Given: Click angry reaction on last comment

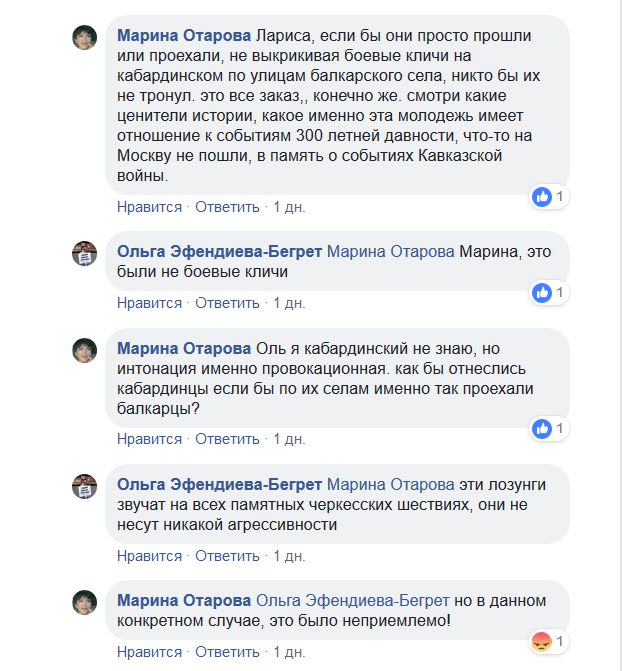Looking at the screenshot, I should [543, 640].
